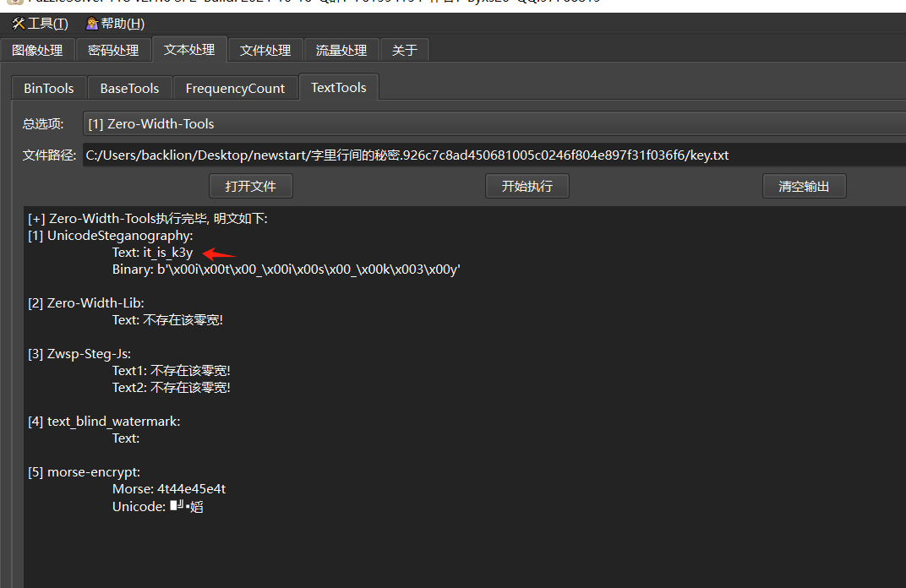Switch to the BinTools subtab
This screenshot has width=906, height=588.
(48, 87)
